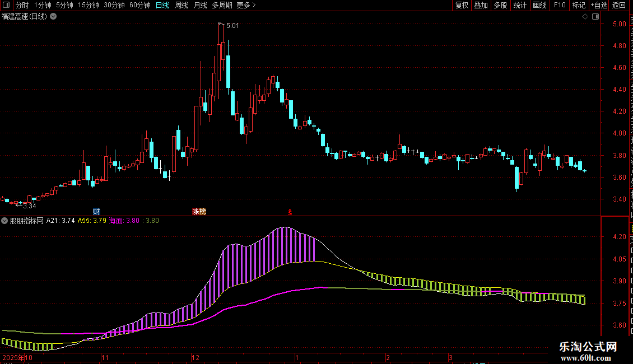Viewport: 633px width, 364px height.
Task: Click the 2 month marker on time axis
Action: click(388, 357)
